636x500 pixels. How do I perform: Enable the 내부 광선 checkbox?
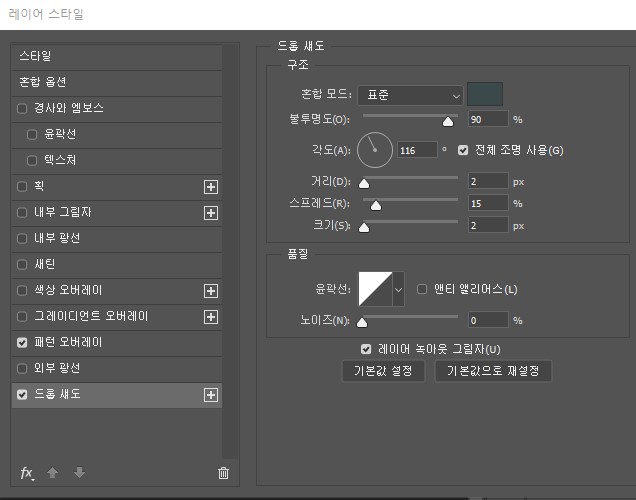(x=22, y=238)
